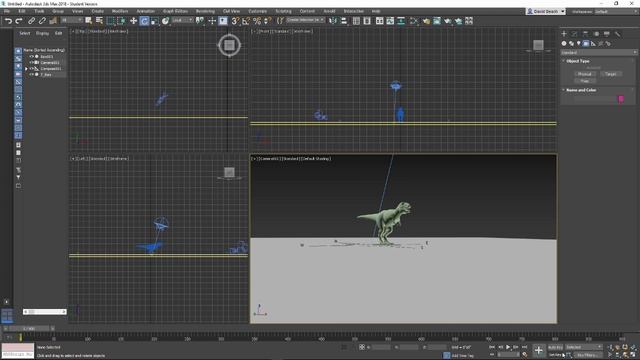Image resolution: width=640 pixels, height=360 pixels.
Task: Click the Key Filters button
Action: tap(588, 355)
